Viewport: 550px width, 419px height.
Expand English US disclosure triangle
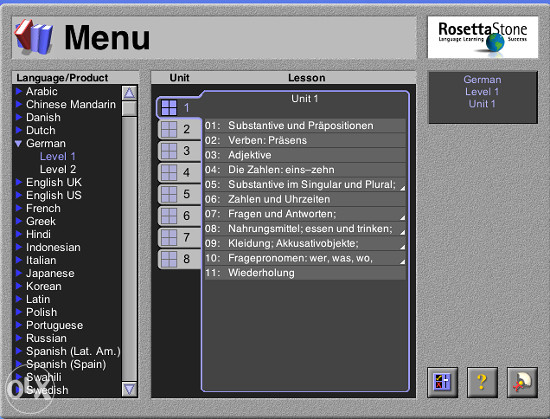tap(19, 195)
